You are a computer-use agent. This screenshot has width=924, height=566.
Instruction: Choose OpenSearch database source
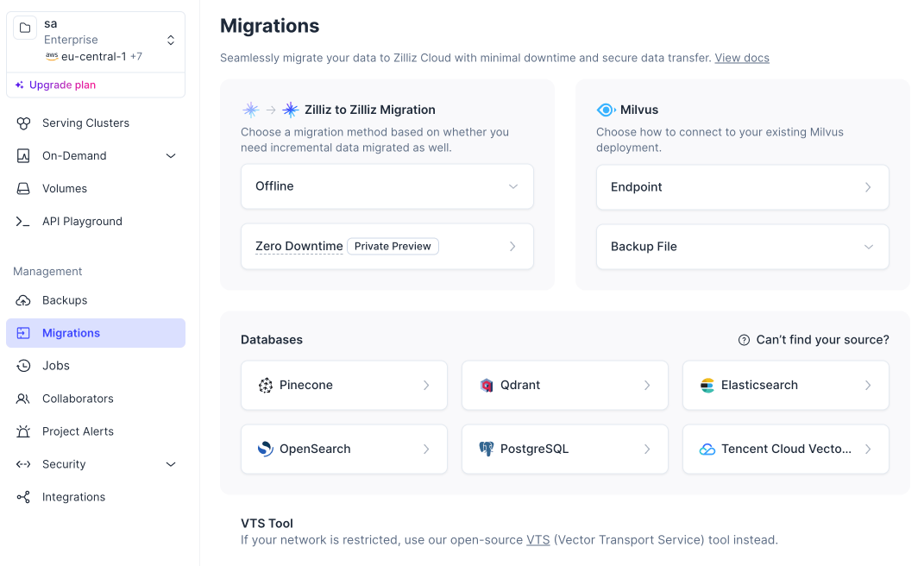click(344, 450)
